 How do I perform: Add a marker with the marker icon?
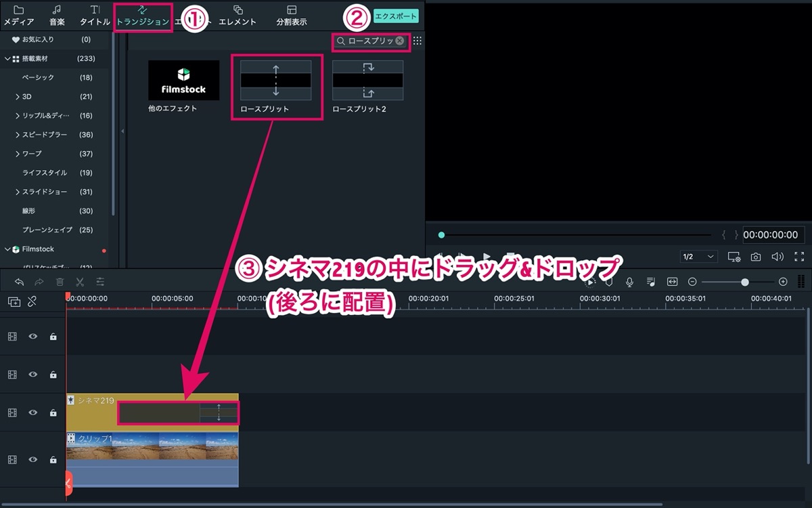pos(609,282)
